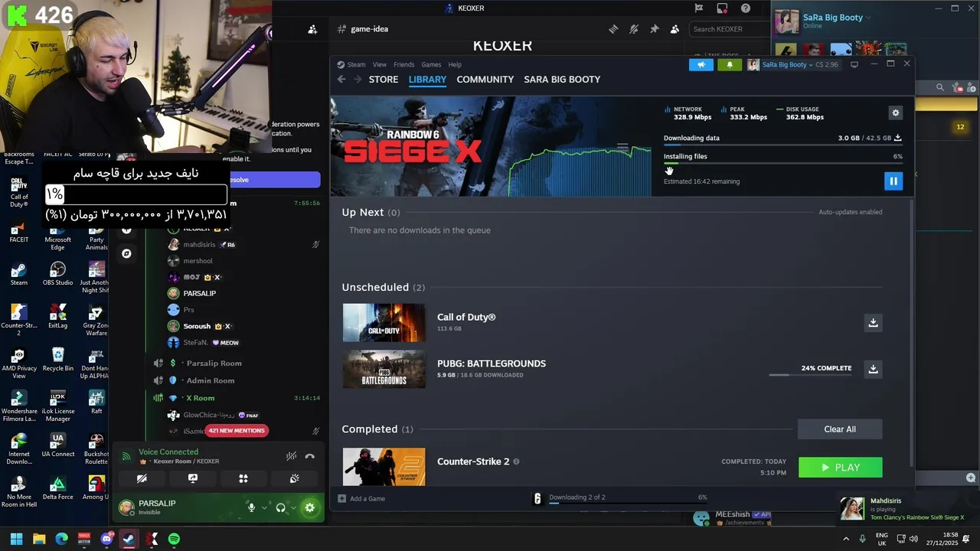
Task: Toggle Discord member list
Action: (675, 29)
